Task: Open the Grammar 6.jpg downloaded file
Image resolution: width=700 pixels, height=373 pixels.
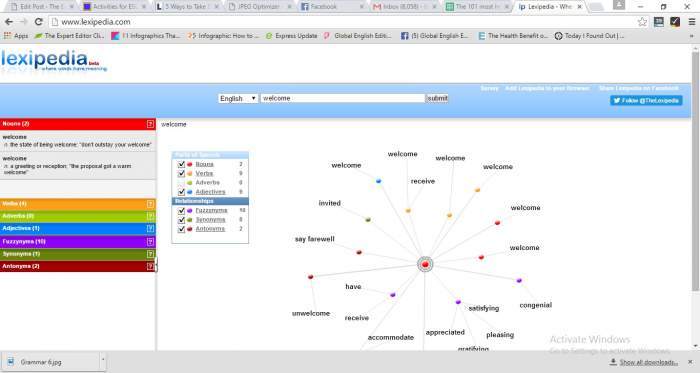Action: [49, 362]
